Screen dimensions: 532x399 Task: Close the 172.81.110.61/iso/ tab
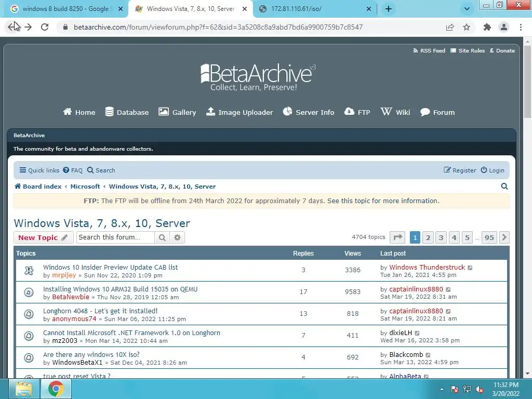click(369, 9)
